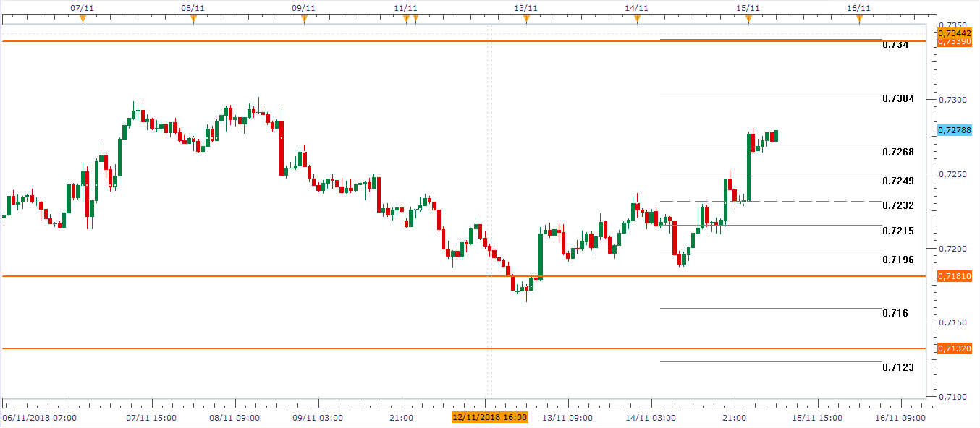
Task: Click the 0.716 support level label
Action: [x=895, y=313]
